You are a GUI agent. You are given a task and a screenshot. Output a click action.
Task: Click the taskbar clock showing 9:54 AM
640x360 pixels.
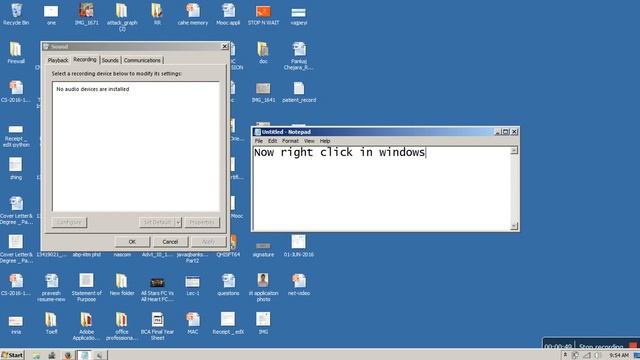click(x=619, y=356)
